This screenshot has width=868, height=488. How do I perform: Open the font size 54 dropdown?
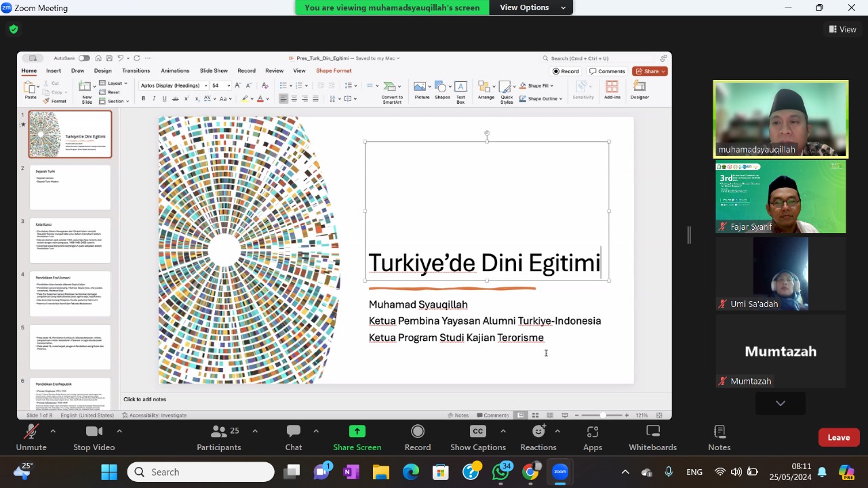229,85
